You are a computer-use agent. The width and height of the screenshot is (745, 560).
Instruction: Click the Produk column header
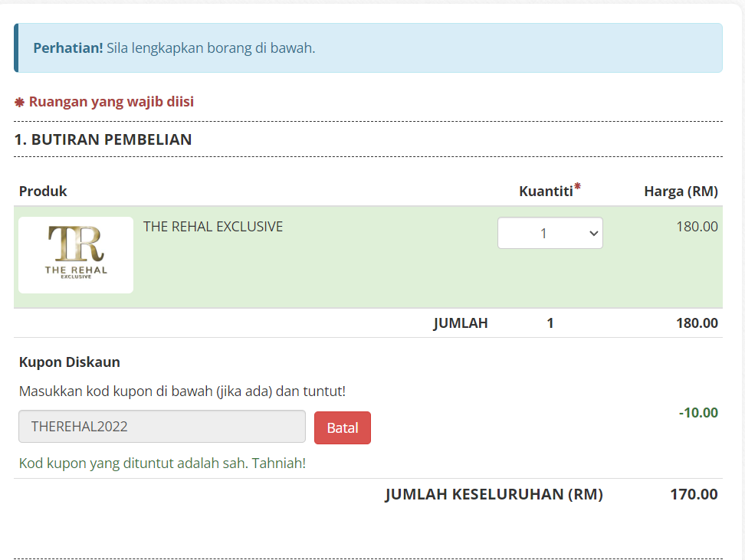click(x=43, y=191)
